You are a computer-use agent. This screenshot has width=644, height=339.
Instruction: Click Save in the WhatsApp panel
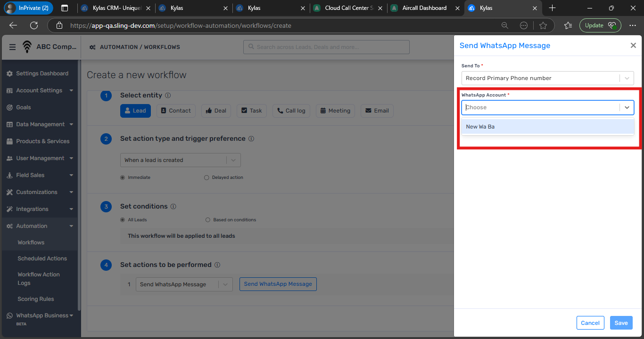click(621, 323)
